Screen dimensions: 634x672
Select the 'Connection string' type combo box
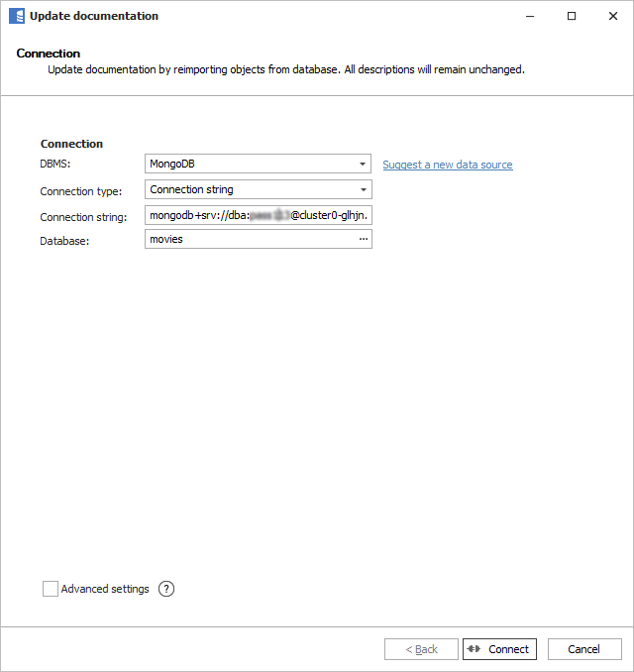click(251, 189)
